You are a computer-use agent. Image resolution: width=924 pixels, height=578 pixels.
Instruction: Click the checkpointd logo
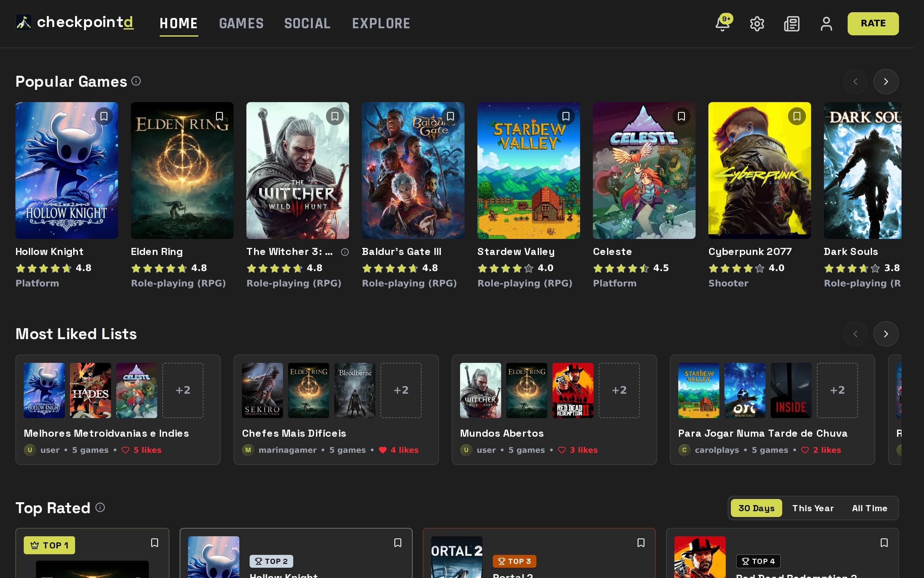(74, 22)
